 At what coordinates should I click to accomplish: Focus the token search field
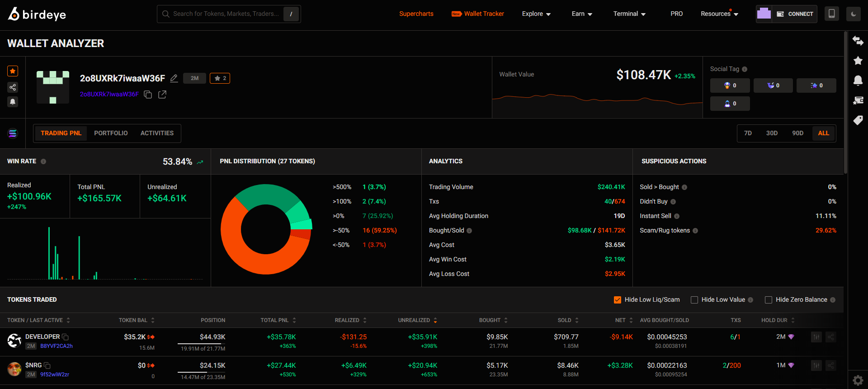[x=229, y=14]
